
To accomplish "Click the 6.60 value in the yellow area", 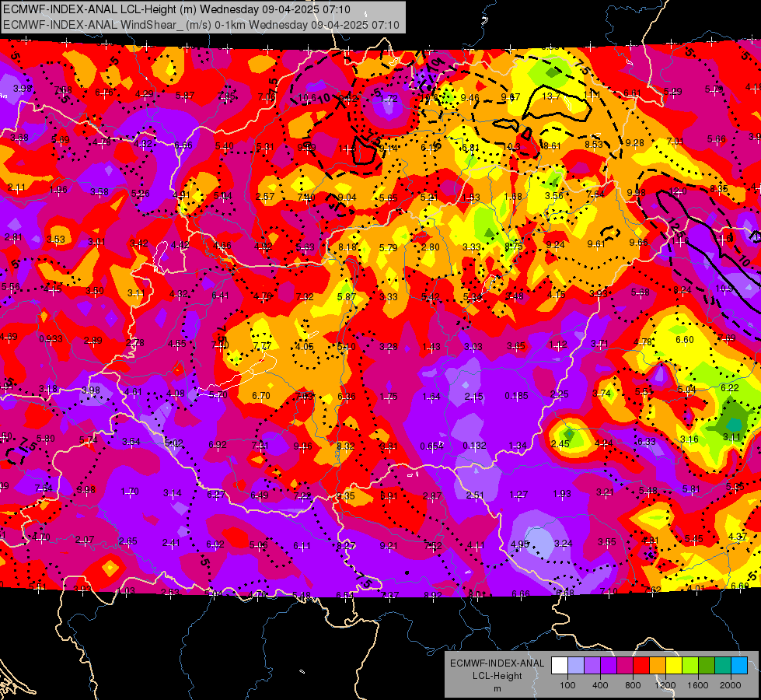I will coord(685,340).
